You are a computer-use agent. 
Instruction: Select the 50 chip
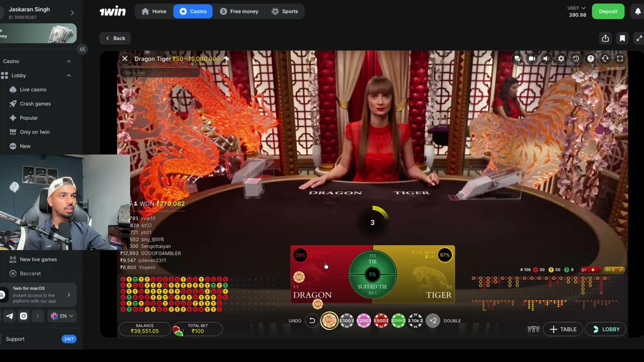(329, 321)
